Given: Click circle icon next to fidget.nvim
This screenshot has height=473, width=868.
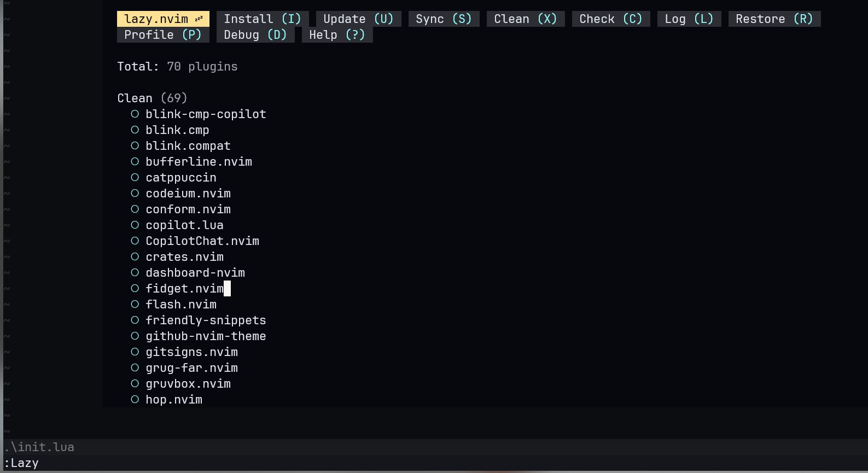Looking at the screenshot, I should coord(135,289).
